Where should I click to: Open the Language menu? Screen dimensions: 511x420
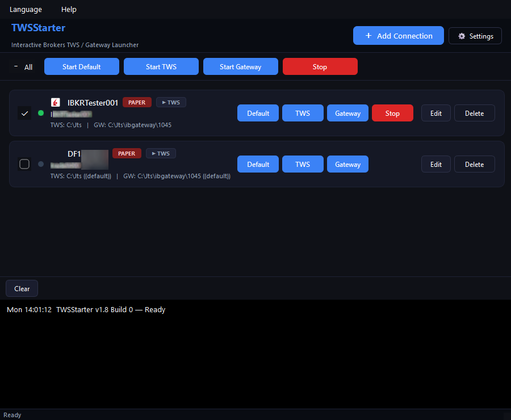[26, 10]
